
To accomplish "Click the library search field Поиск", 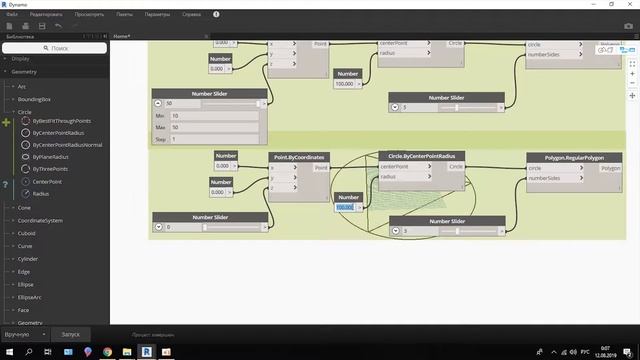I will [x=55, y=48].
